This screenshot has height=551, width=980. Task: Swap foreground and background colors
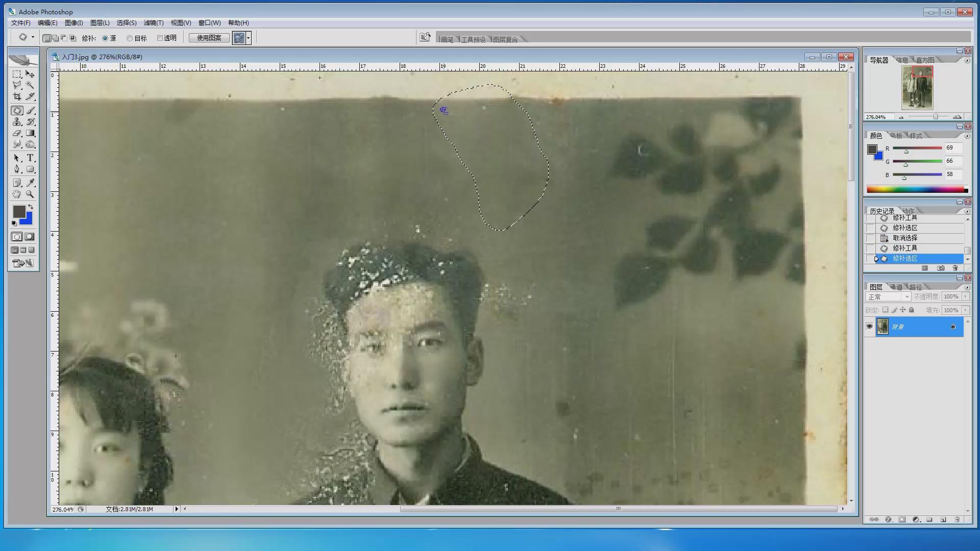[x=31, y=207]
